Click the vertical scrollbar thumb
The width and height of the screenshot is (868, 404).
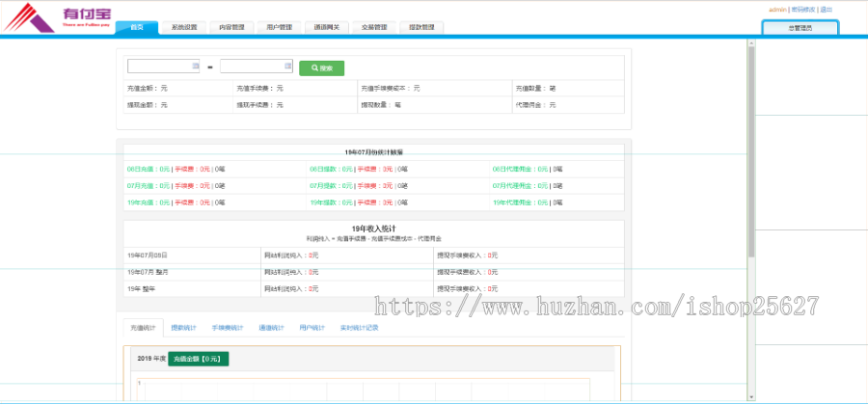(x=751, y=152)
